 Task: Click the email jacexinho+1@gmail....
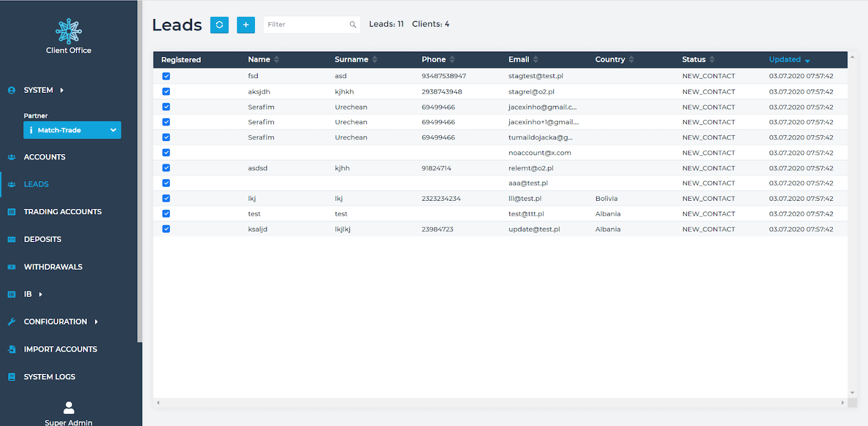pyautogui.click(x=544, y=122)
